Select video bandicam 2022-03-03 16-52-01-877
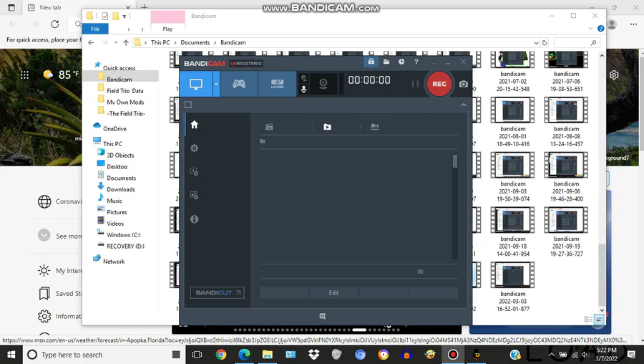Viewport: 644px width, 364px height. [512, 287]
